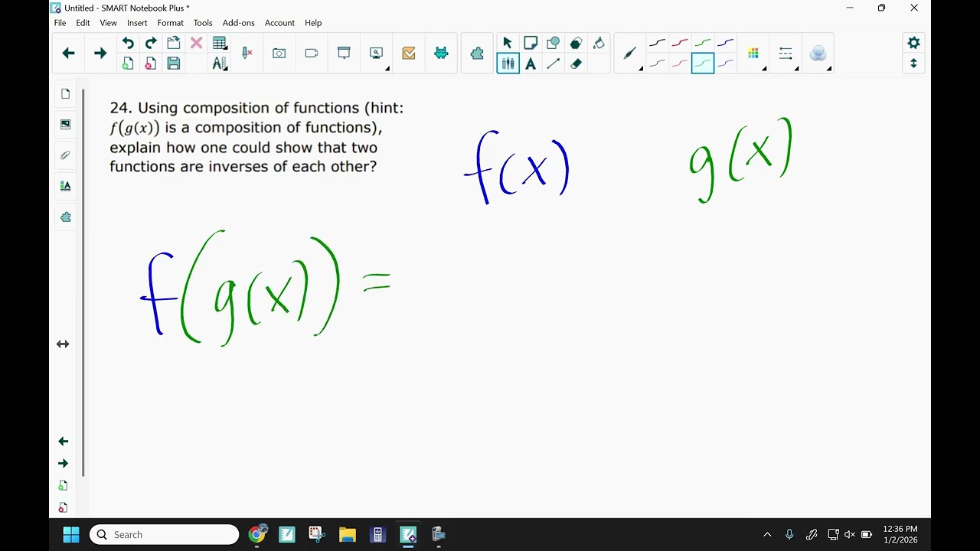Image resolution: width=980 pixels, height=551 pixels.
Task: Open the Help menu
Action: click(313, 23)
